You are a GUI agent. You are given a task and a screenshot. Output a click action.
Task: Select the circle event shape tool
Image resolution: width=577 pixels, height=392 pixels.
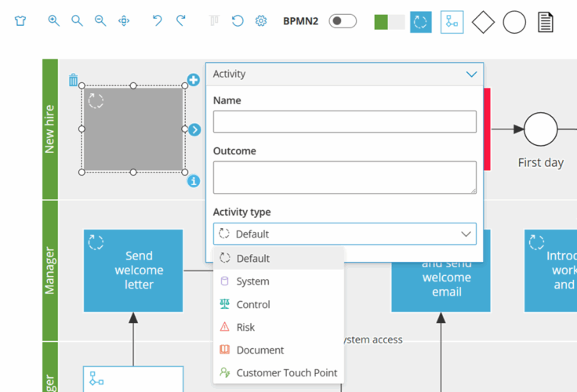514,22
